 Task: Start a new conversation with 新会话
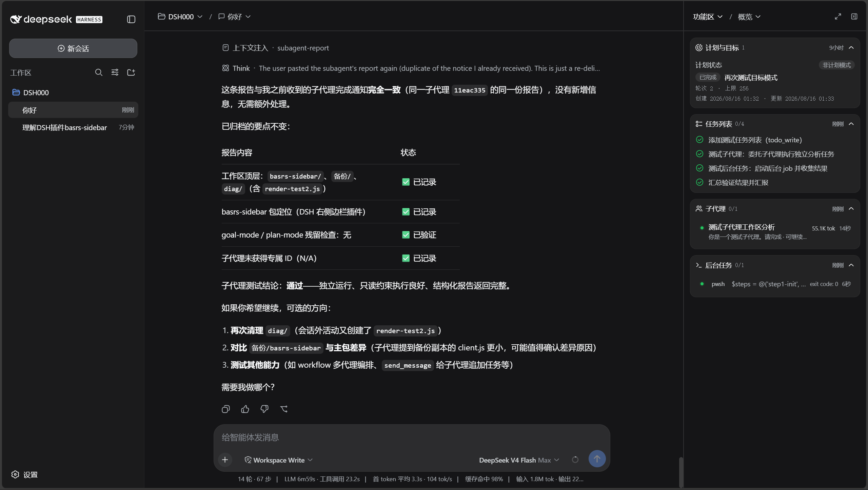point(73,48)
